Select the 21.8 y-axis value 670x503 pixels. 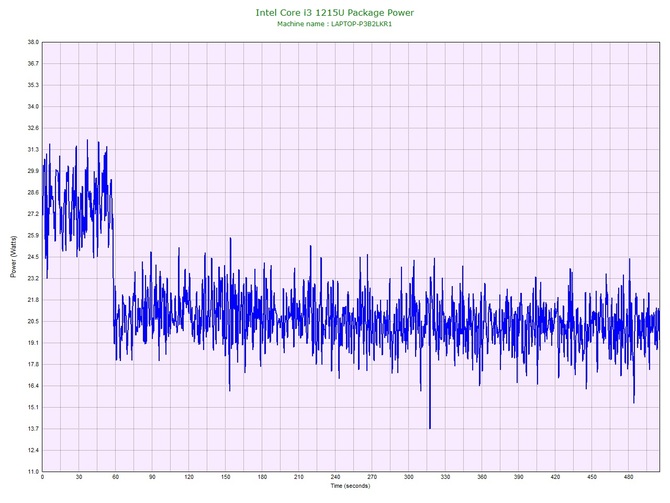(x=33, y=300)
